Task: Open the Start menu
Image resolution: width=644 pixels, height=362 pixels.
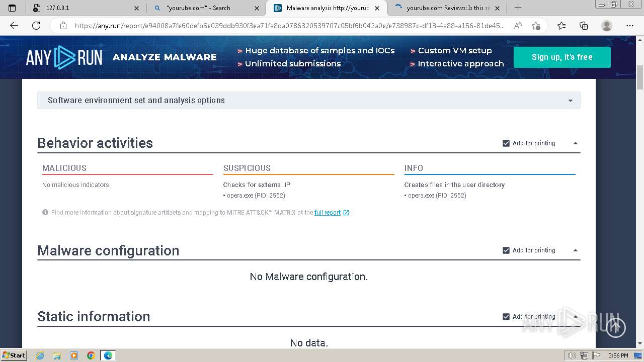Action: pyautogui.click(x=14, y=355)
